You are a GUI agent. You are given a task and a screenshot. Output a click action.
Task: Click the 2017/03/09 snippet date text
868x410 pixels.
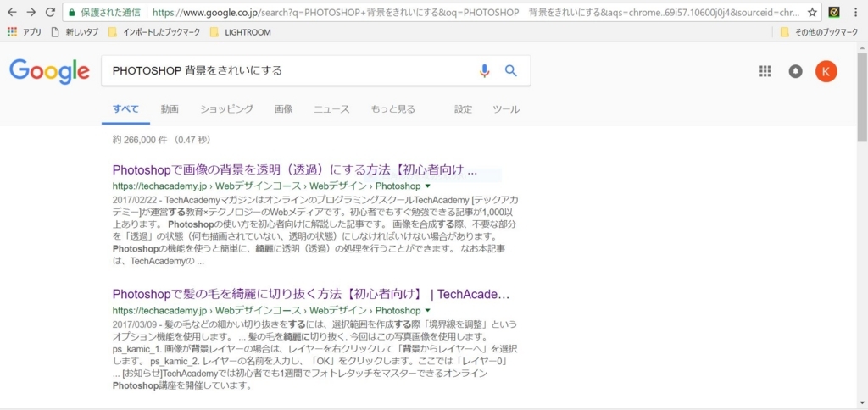point(136,324)
